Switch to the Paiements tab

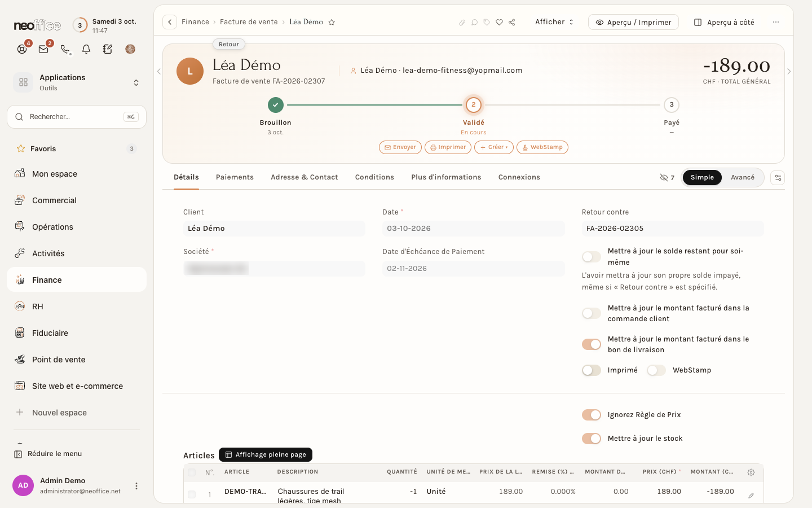(235, 177)
